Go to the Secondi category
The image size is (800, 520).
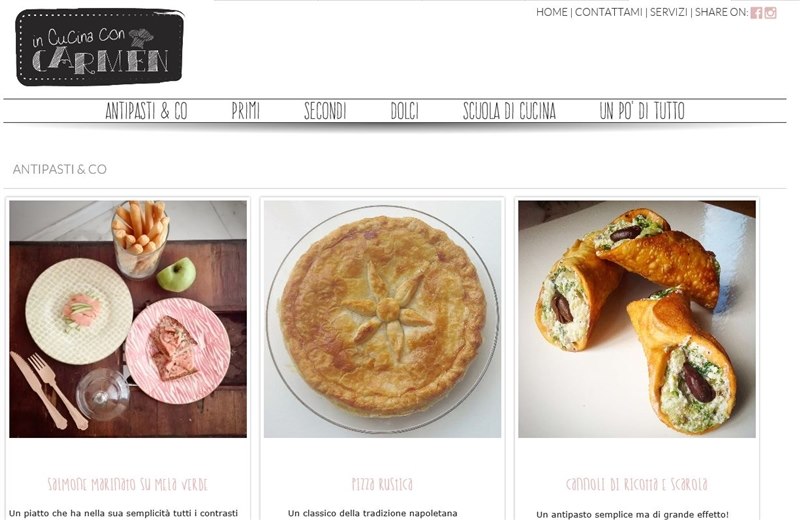point(325,111)
